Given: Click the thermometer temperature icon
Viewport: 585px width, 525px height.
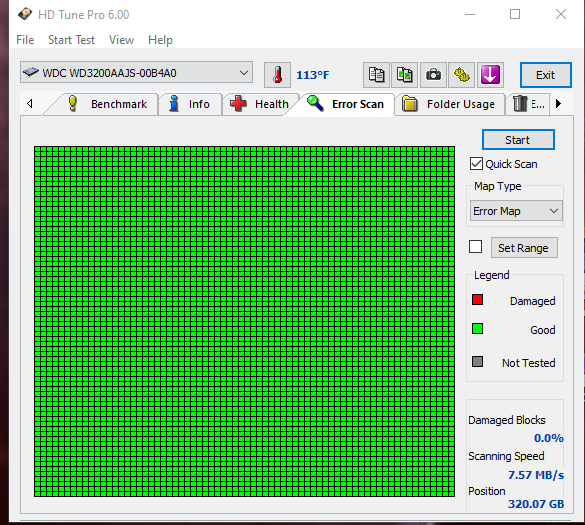Looking at the screenshot, I should (x=277, y=75).
